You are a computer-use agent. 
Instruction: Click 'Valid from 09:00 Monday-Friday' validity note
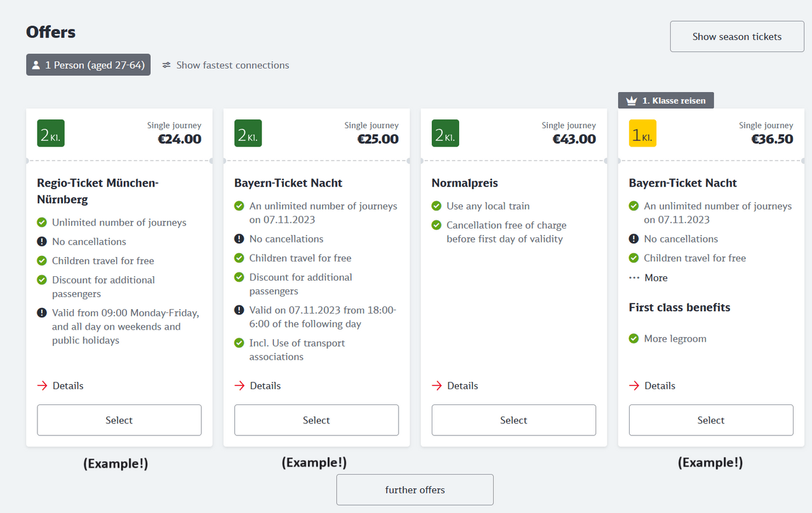pos(126,326)
